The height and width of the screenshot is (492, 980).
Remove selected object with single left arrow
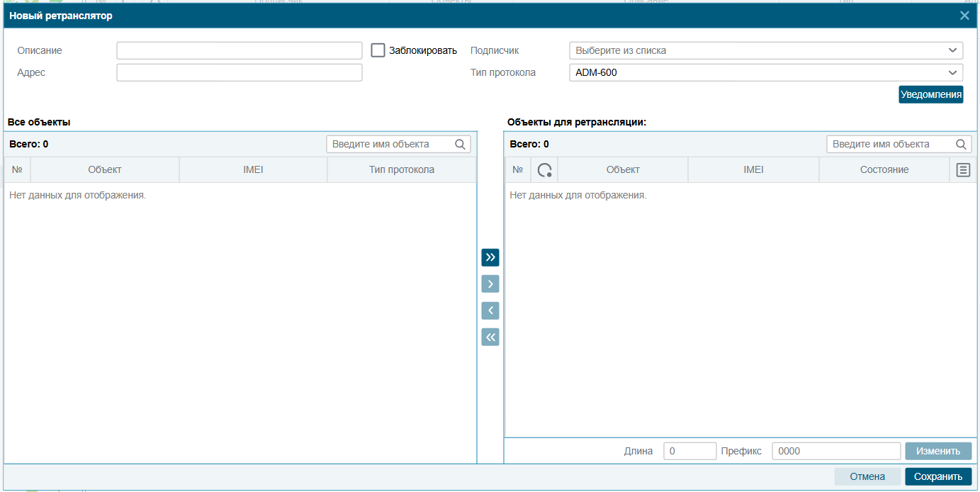point(490,311)
